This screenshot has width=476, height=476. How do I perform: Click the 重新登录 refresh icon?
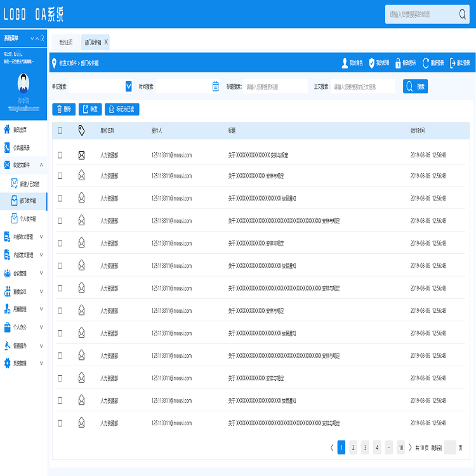(426, 63)
